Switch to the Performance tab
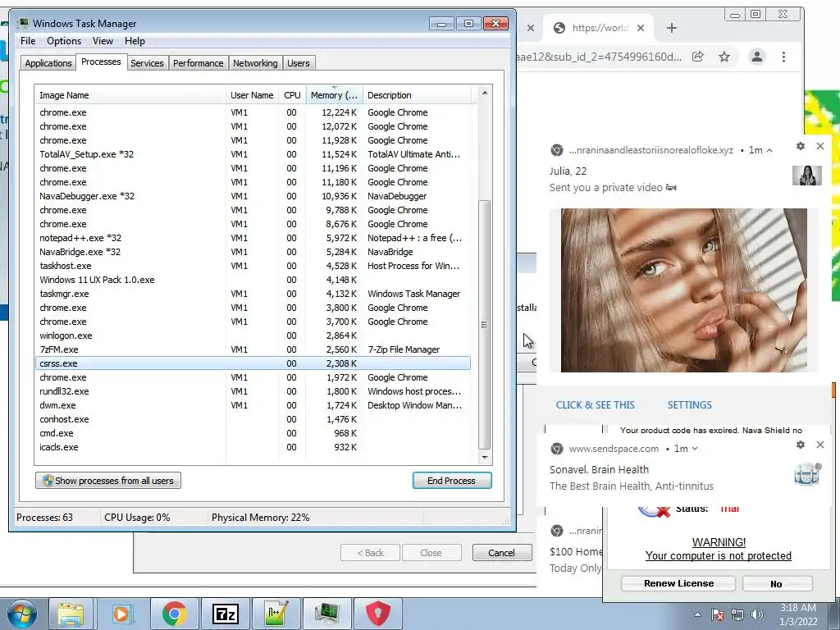Viewport: 840px width, 630px height. click(198, 63)
